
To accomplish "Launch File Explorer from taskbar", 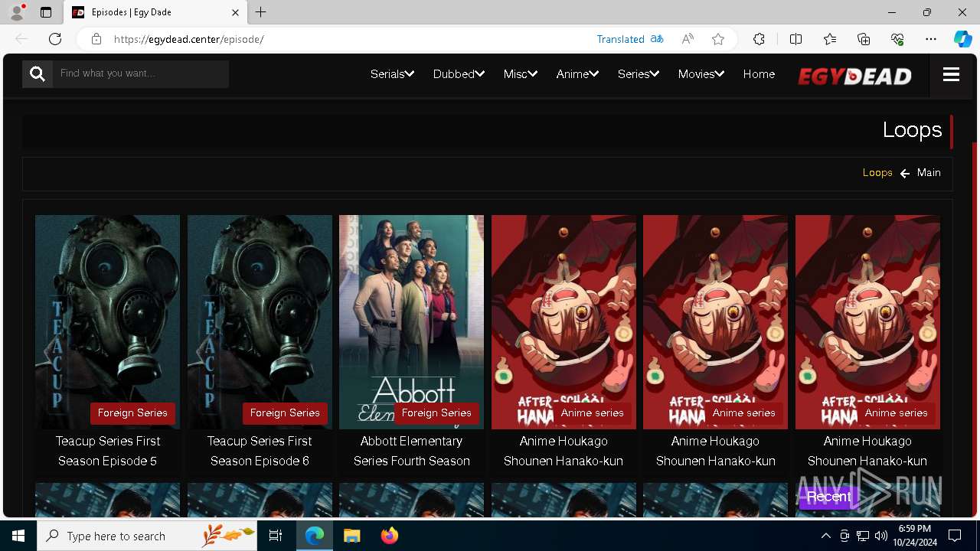I will pyautogui.click(x=352, y=536).
